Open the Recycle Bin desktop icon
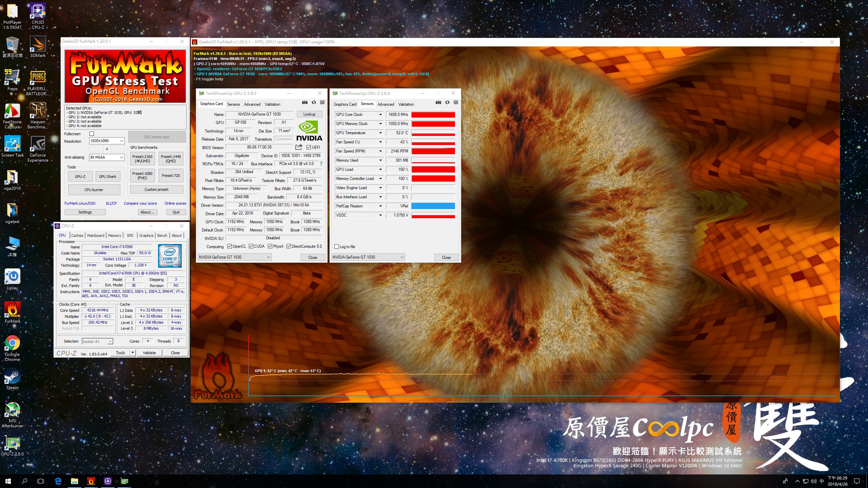The image size is (868, 488). point(12,47)
